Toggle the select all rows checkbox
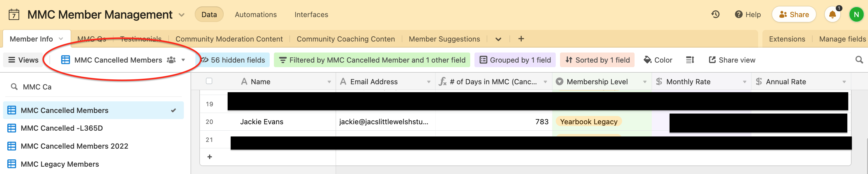This screenshot has height=174, width=868. 209,81
